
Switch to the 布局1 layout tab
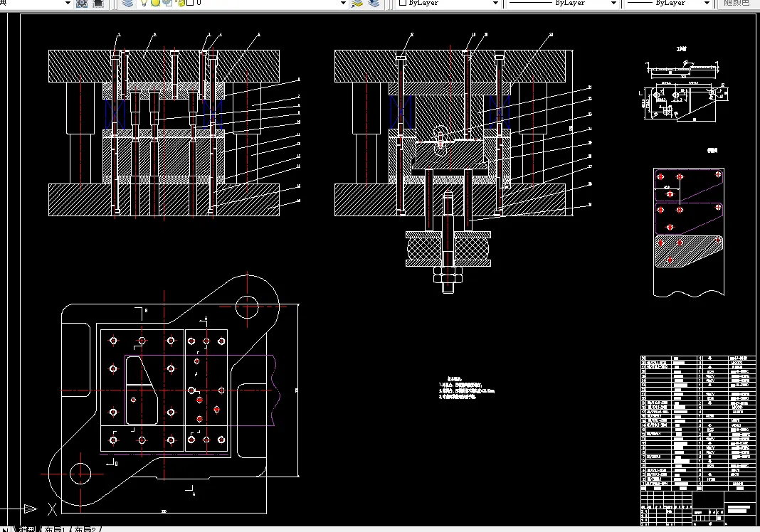54,529
